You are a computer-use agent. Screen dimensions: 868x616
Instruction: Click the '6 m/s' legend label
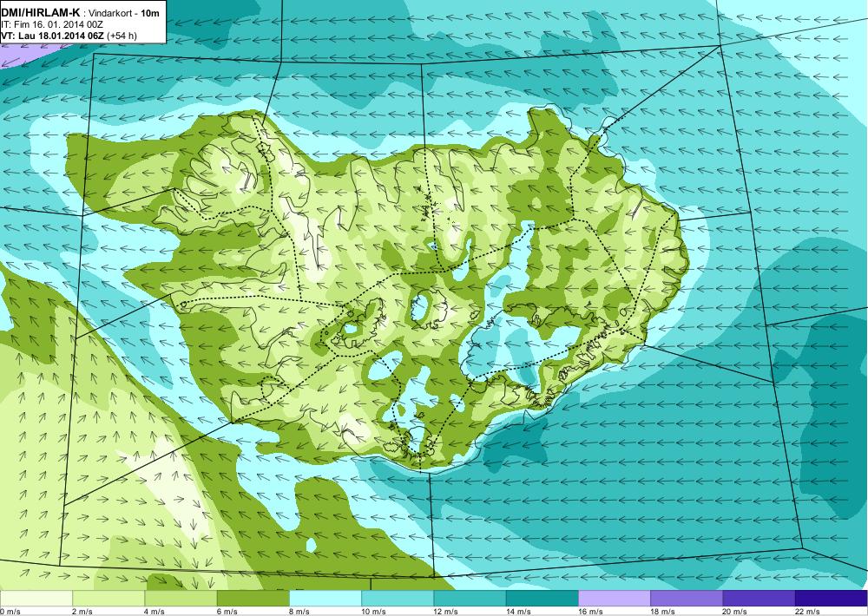point(227,612)
